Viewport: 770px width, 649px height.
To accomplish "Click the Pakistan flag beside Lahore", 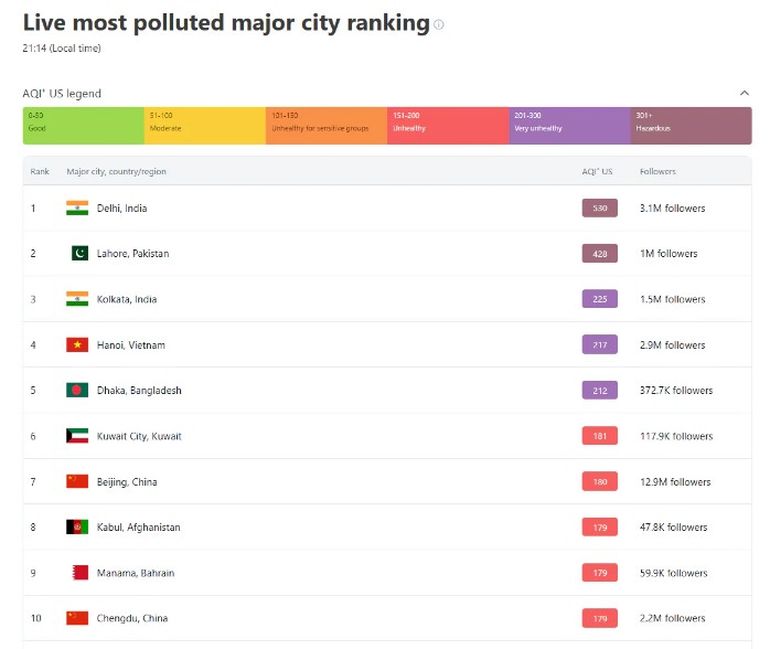I will point(80,253).
